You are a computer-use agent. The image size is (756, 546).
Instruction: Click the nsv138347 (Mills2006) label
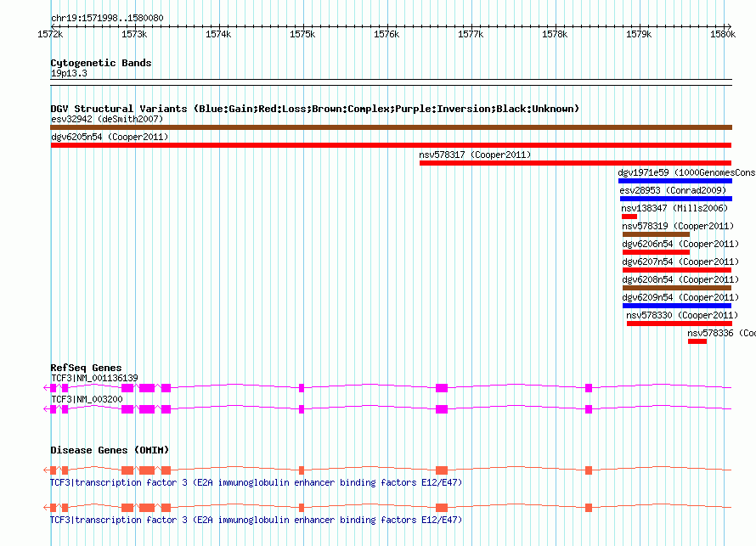click(x=674, y=208)
